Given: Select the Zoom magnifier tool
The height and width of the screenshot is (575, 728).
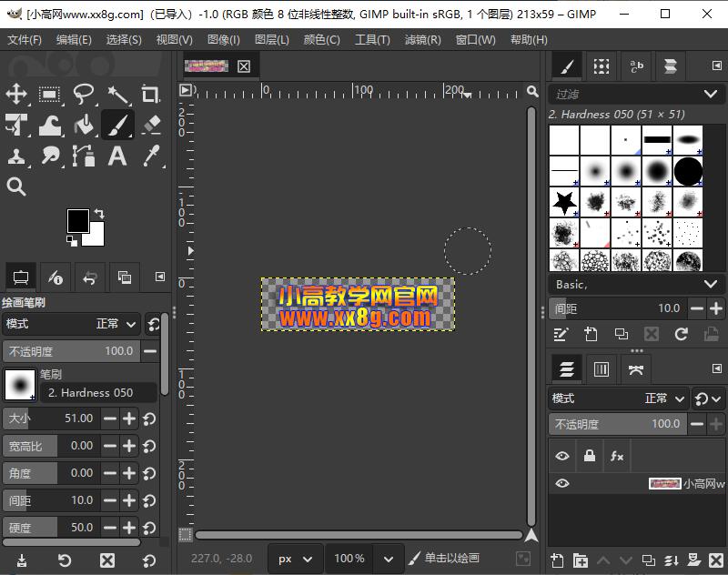Looking at the screenshot, I should click(16, 187).
